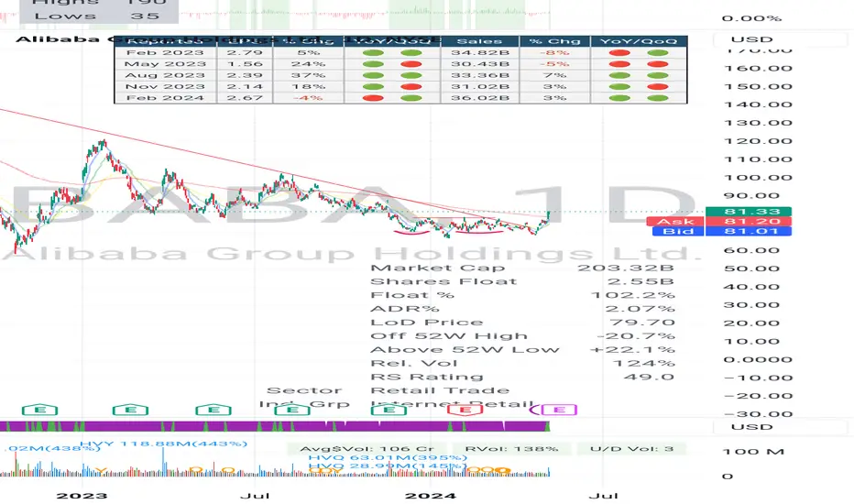Click the LoD Price 79.70 value

[641, 322]
